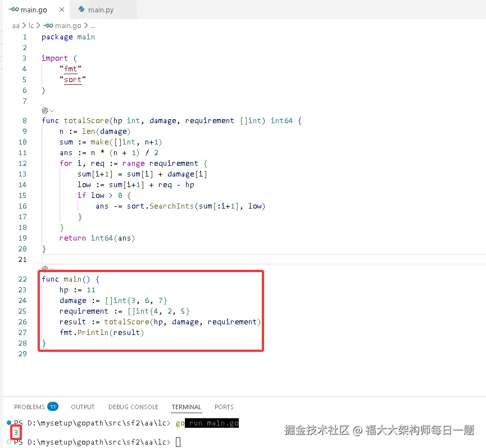Click the damage slice literal on line 24
486x448 pixels.
pyautogui.click(x=136, y=300)
